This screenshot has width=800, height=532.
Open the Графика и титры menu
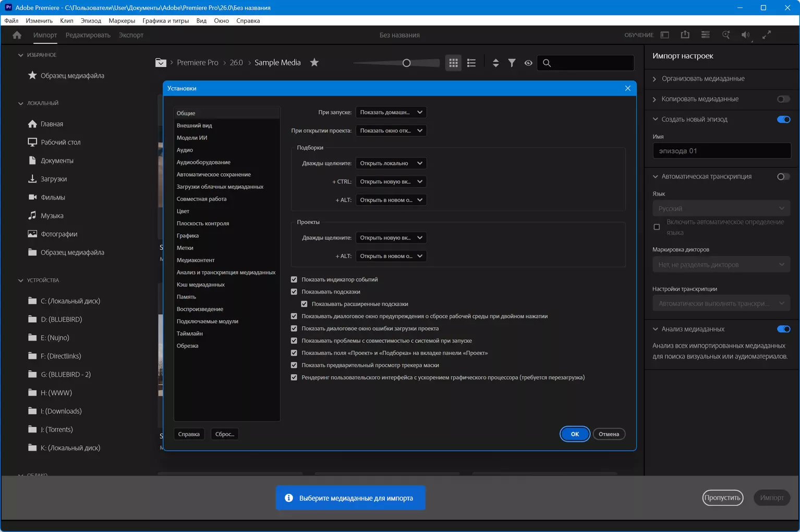click(x=166, y=21)
